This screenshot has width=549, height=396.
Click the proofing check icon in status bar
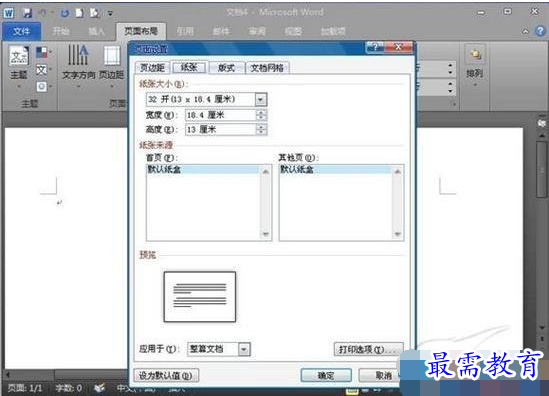(x=100, y=388)
